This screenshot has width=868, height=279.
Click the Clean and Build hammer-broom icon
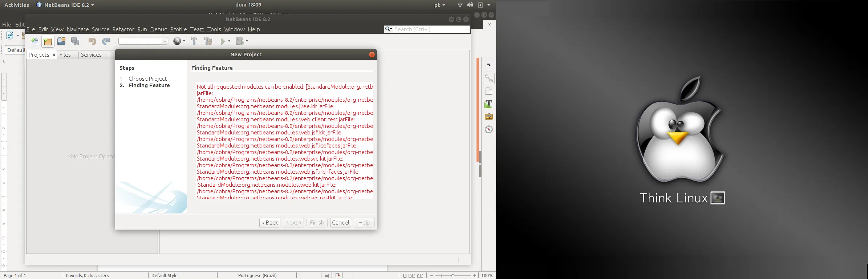(208, 41)
